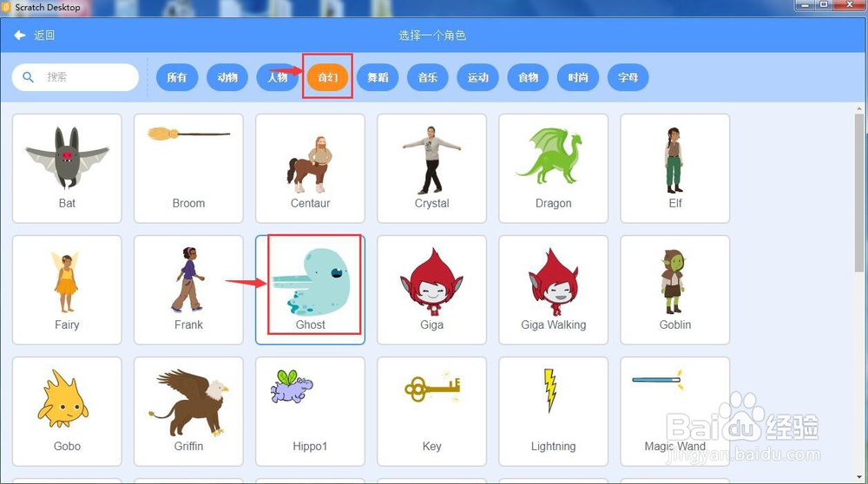The width and height of the screenshot is (868, 484).
Task: Click the Scratch Desktop title bar icon
Action: [7, 7]
